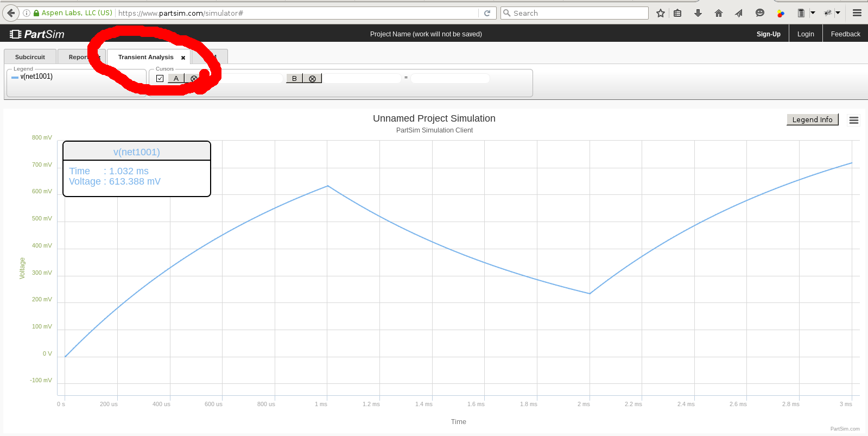Screen dimensions: 868x436
Task: Bookmark this page with the star icon
Action: (661, 13)
